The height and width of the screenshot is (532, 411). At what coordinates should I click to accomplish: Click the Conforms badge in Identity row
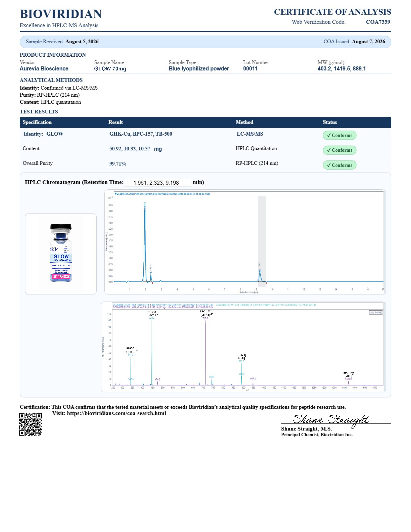(x=339, y=135)
